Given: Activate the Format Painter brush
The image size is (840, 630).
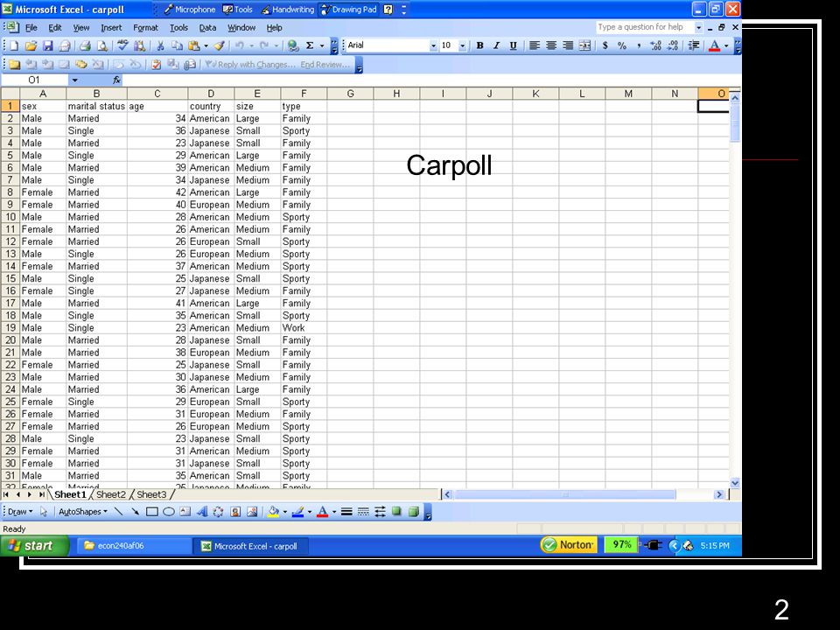Looking at the screenshot, I should tap(219, 46).
